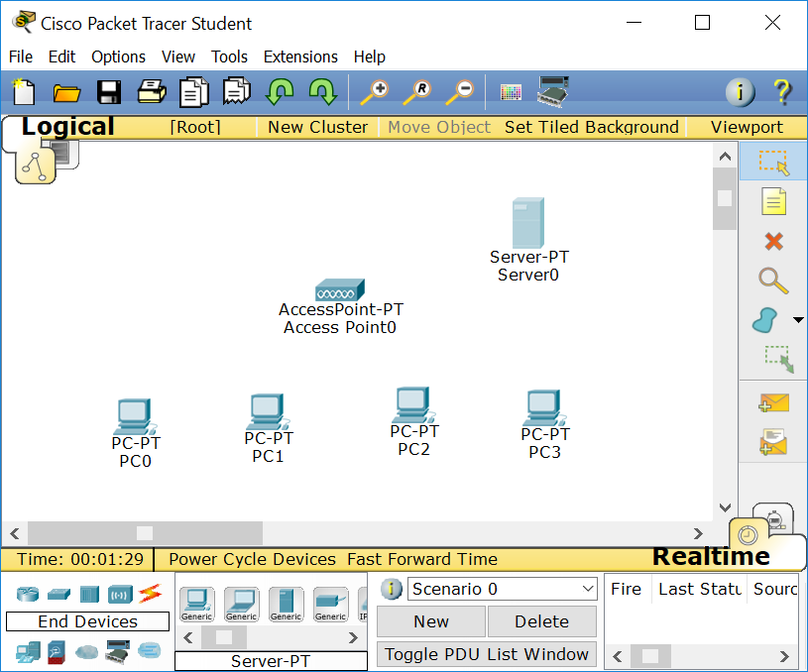Open Network Information with the i icon

coord(740,92)
